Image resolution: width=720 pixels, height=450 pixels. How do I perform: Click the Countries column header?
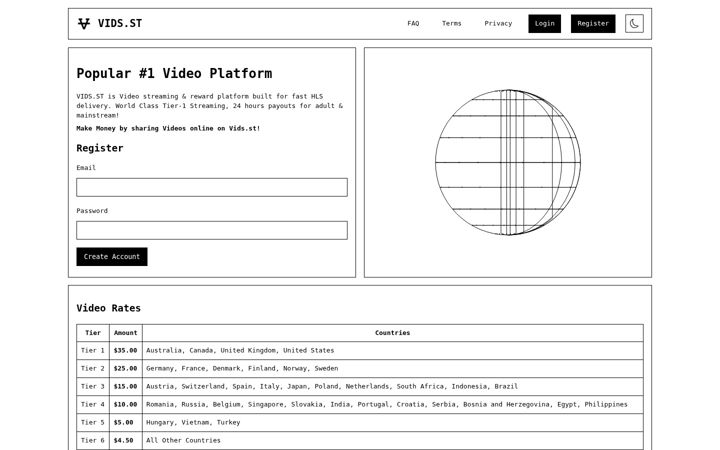pyautogui.click(x=393, y=333)
